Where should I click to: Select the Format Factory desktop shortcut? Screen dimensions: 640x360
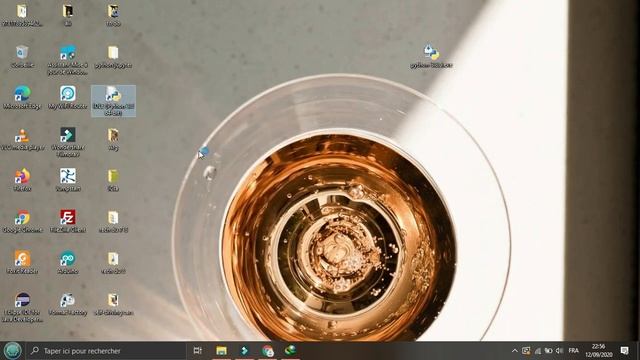68,304
